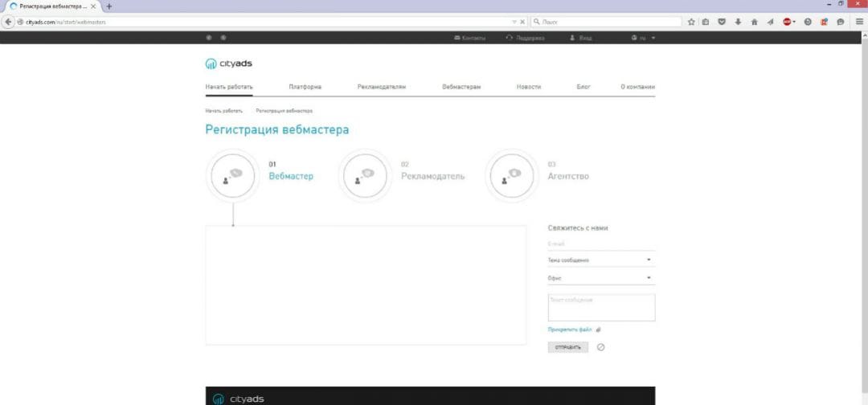Open the Платформа menu item
Screen dimensions: 868x405
(x=305, y=87)
